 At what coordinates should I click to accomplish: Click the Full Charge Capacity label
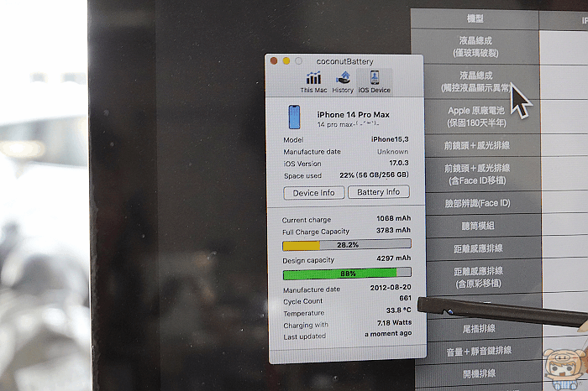pyautogui.click(x=316, y=232)
